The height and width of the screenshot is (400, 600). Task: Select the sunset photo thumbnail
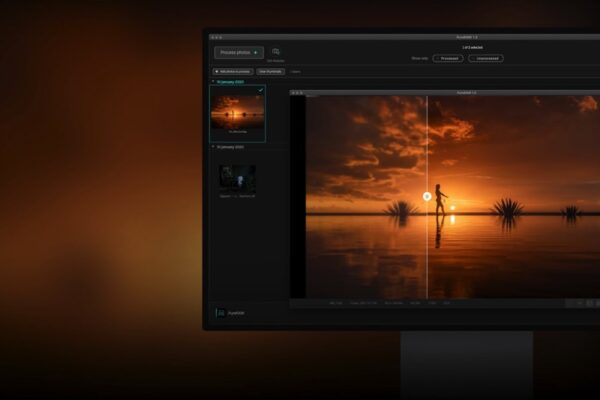pyautogui.click(x=238, y=112)
